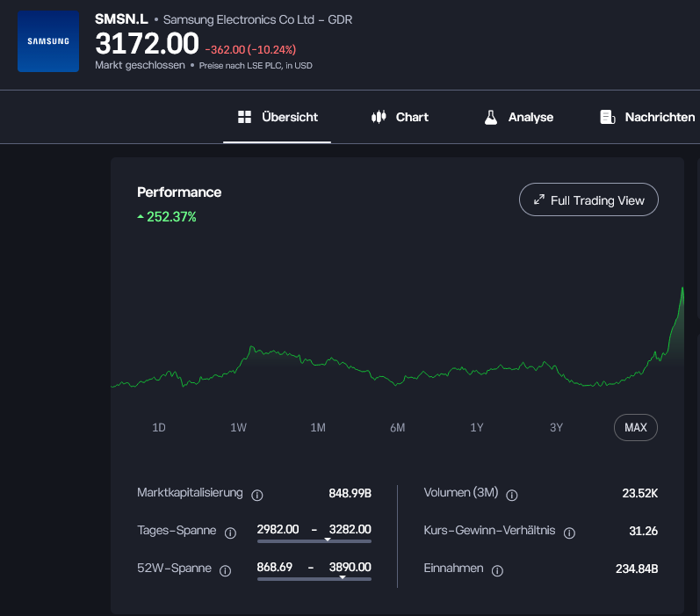
Task: Open Full Trading View
Action: click(x=588, y=199)
